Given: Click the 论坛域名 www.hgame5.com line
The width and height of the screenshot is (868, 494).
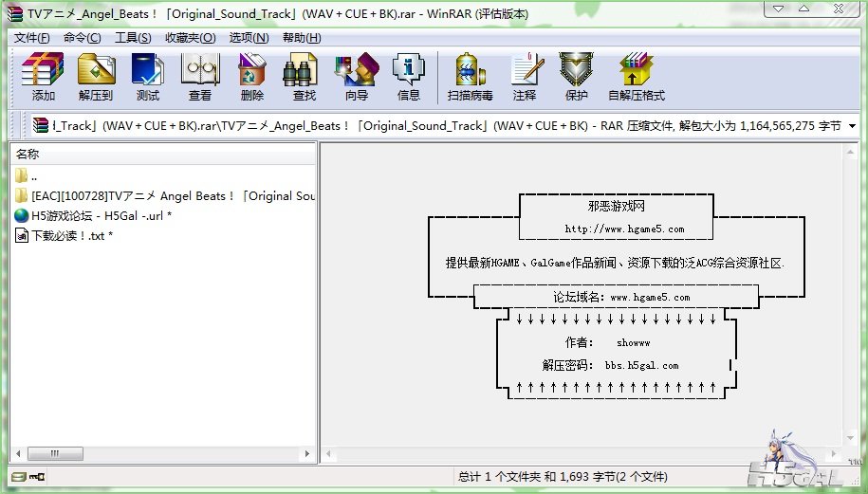Looking at the screenshot, I should tap(621, 297).
